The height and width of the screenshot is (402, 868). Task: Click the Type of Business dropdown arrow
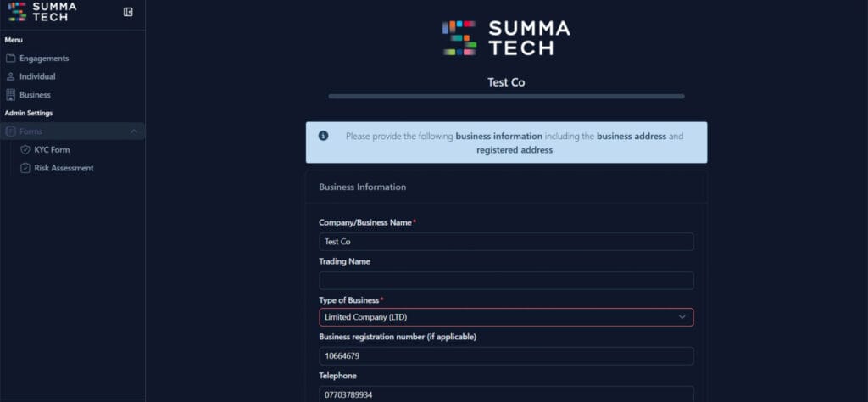(x=682, y=317)
